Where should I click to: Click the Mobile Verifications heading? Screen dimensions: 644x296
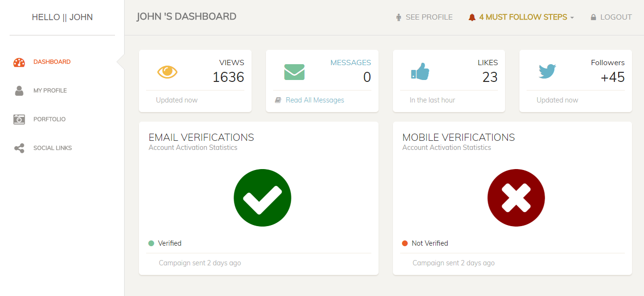click(459, 137)
